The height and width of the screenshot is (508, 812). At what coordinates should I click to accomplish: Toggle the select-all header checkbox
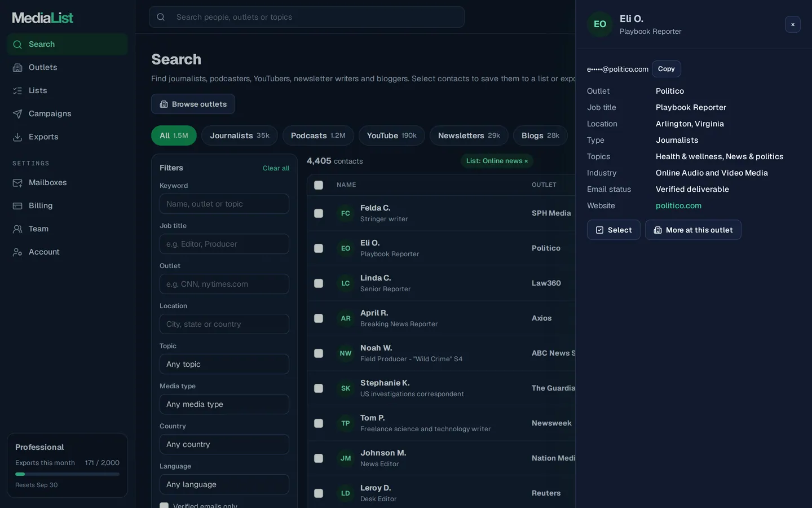click(319, 185)
